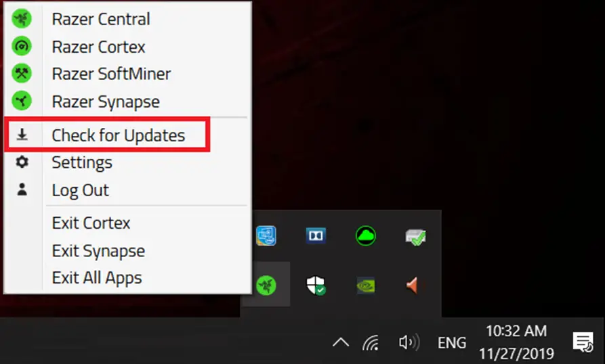Viewport: 605px width, 364px height.
Task: Click the Settings gear icon
Action: pos(22,162)
